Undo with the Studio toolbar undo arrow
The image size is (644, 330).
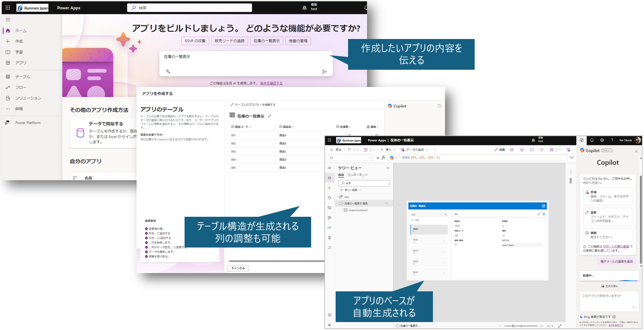click(349, 150)
